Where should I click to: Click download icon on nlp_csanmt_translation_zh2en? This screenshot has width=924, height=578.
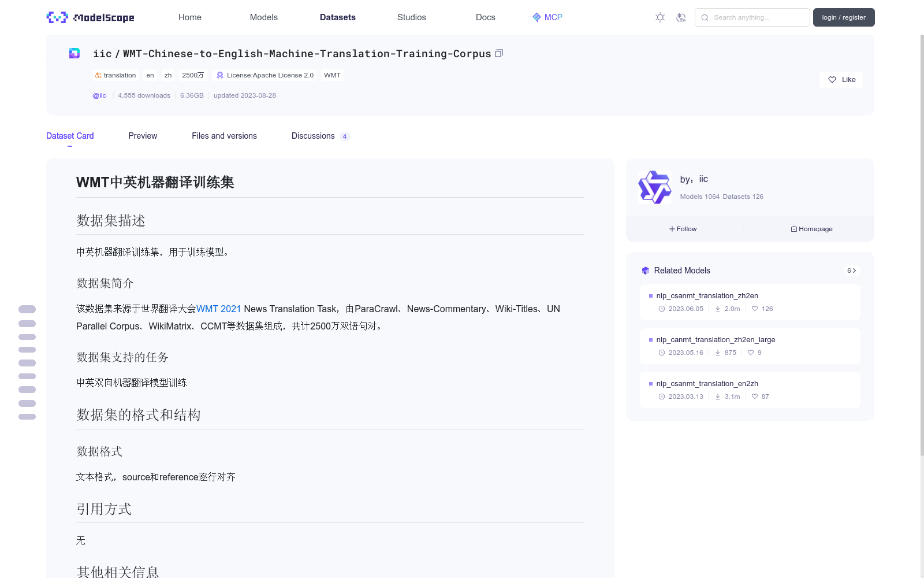pos(718,309)
